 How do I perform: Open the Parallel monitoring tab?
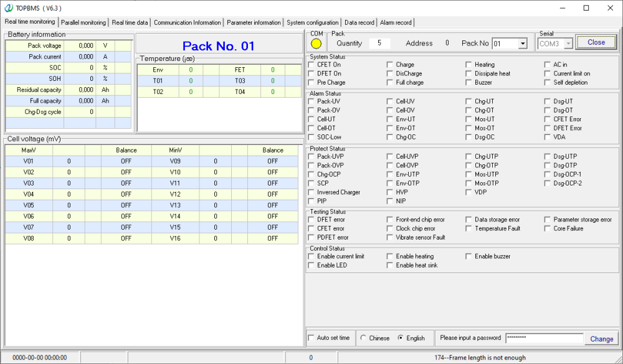[x=83, y=22]
